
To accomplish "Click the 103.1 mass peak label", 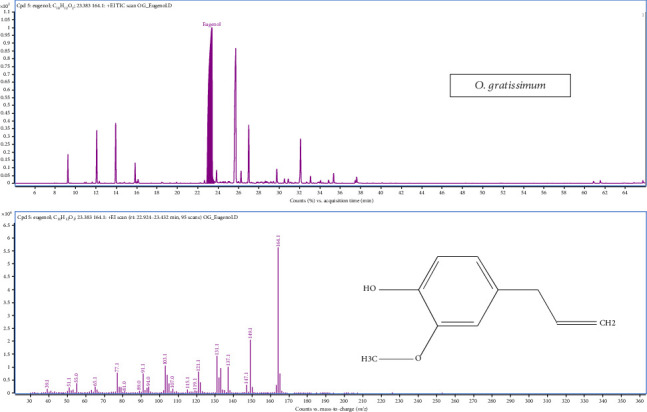I will [x=165, y=359].
